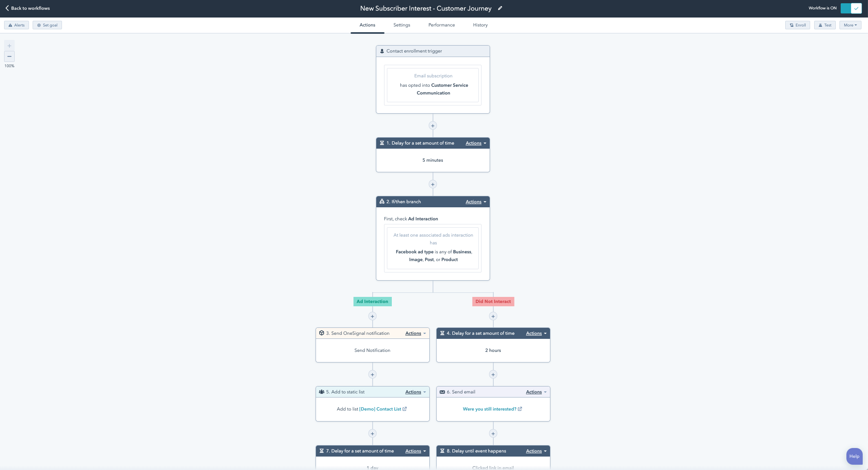The width and height of the screenshot is (868, 470).
Task: Add action below Send OneSignal notification step
Action: point(372,374)
